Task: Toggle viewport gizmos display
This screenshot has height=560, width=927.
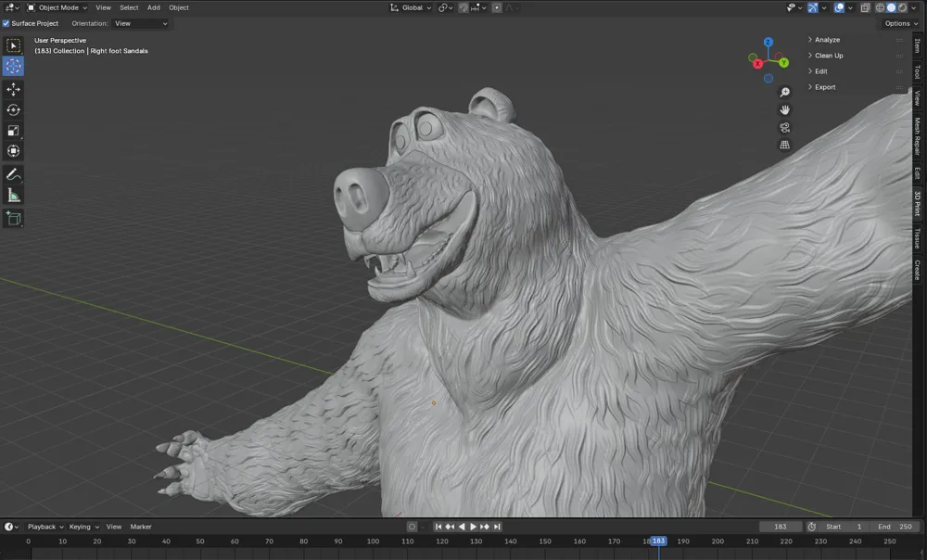Action: 813,7
